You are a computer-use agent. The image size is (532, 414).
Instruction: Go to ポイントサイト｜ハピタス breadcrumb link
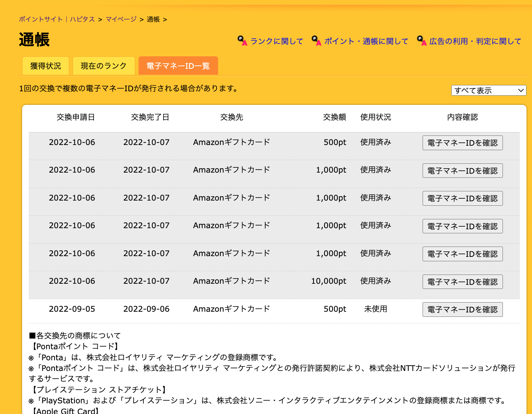[x=57, y=19]
